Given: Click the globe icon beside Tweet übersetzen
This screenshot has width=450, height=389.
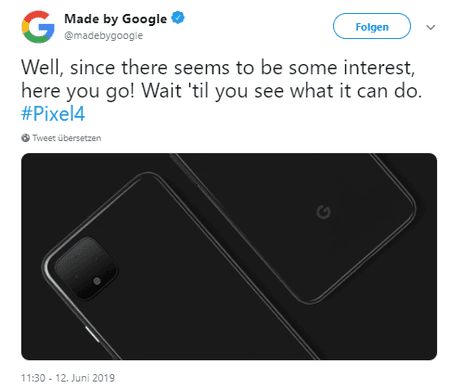Looking at the screenshot, I should 25,138.
